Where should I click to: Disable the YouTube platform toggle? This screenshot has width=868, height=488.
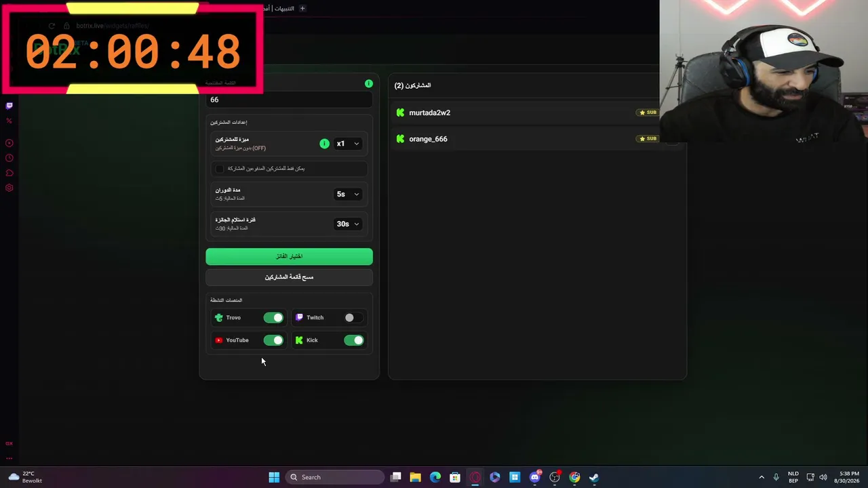pos(273,340)
